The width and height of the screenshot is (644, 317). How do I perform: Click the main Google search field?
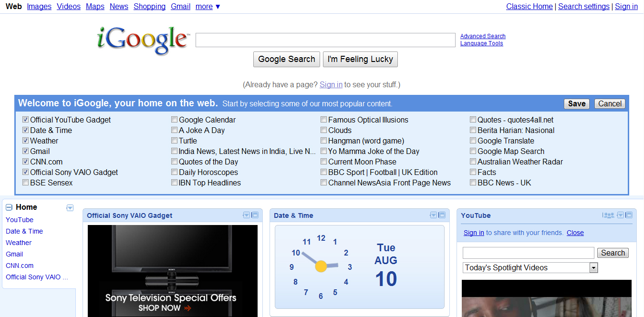pyautogui.click(x=325, y=40)
